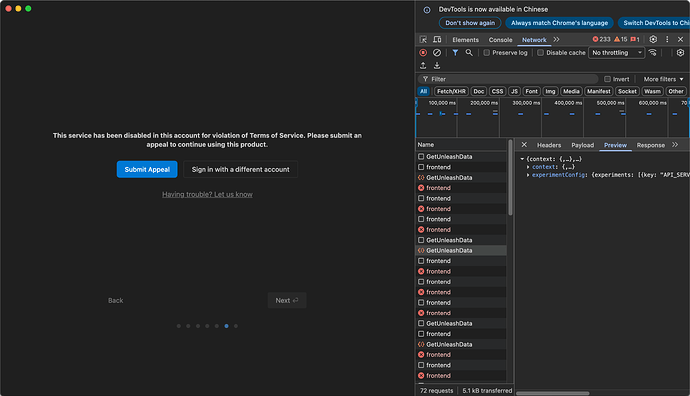Viewport: 690px width, 396px height.
Task: Filter requests by Img type
Action: pyautogui.click(x=551, y=91)
